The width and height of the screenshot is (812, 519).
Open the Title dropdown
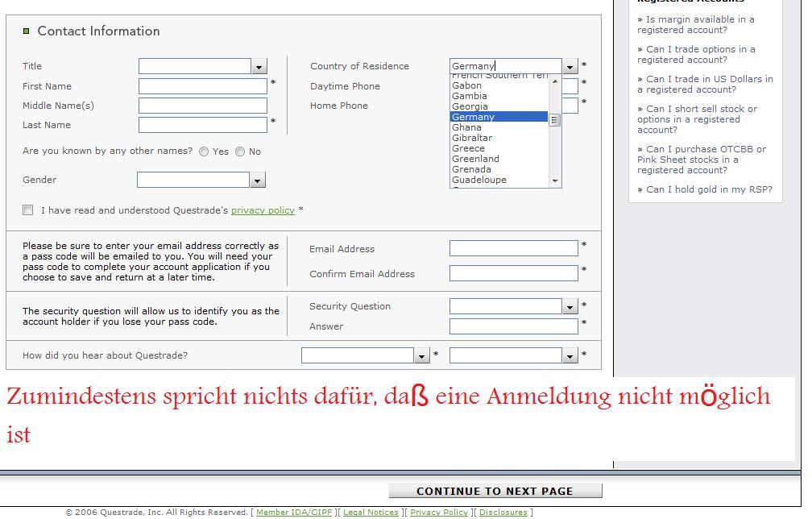click(259, 67)
